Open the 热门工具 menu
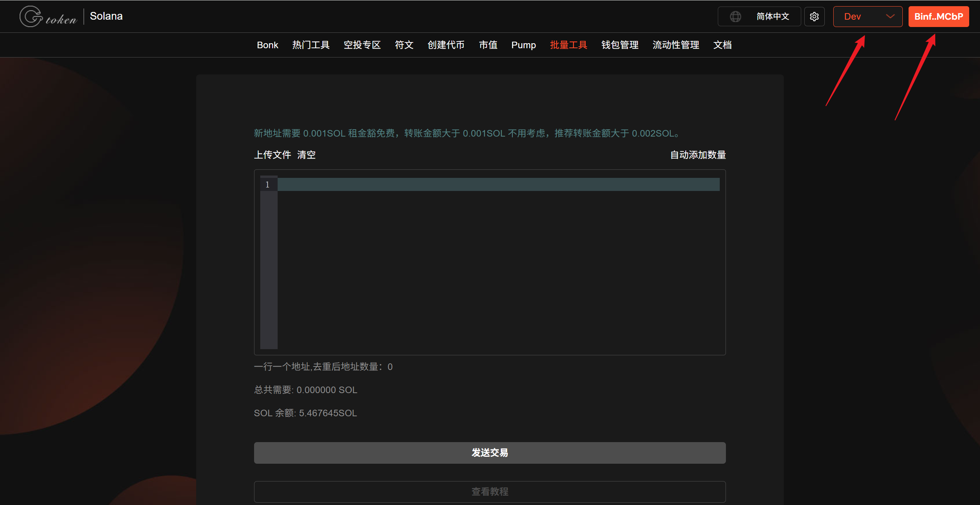This screenshot has height=505, width=980. click(310, 45)
